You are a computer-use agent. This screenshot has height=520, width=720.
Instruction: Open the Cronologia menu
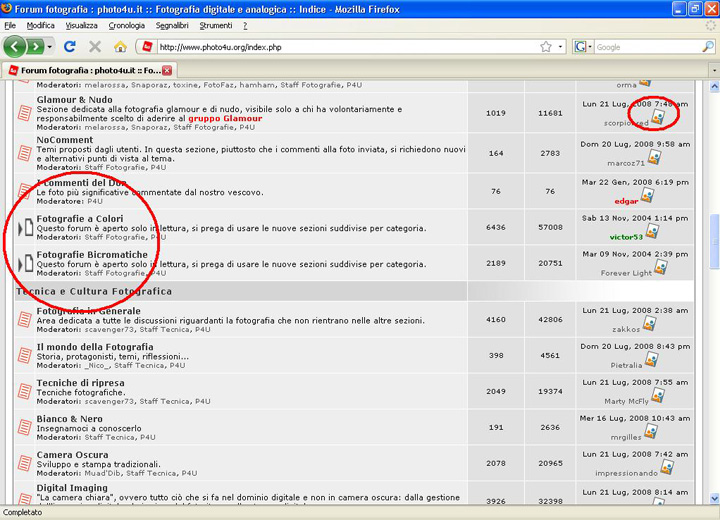[x=126, y=25]
